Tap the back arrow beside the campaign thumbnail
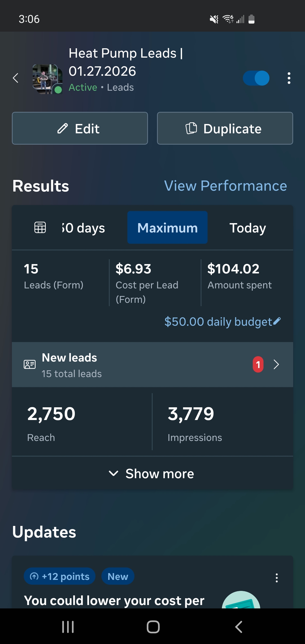The height and width of the screenshot is (644, 305). [x=16, y=78]
